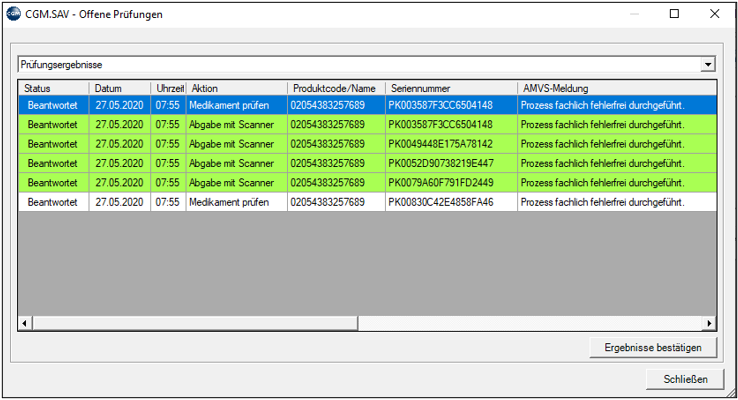
Task: Click the Schließen button
Action: (685, 379)
